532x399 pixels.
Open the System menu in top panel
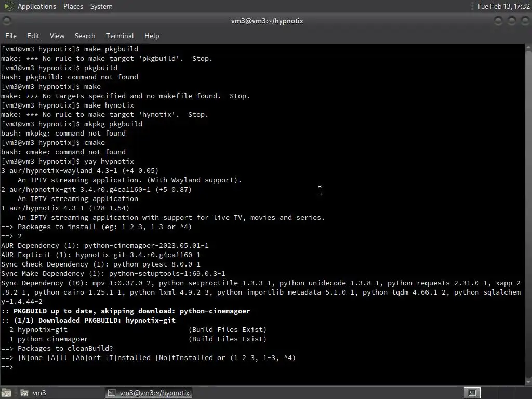click(101, 6)
